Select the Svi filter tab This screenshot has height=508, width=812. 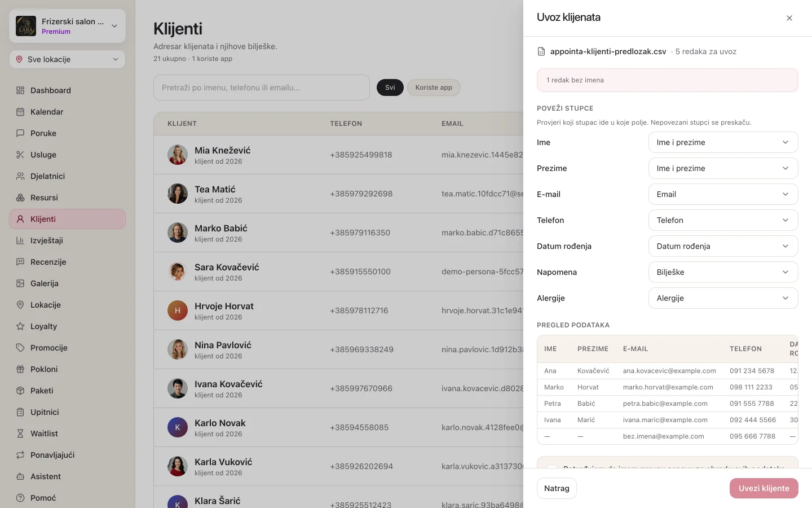pyautogui.click(x=390, y=87)
